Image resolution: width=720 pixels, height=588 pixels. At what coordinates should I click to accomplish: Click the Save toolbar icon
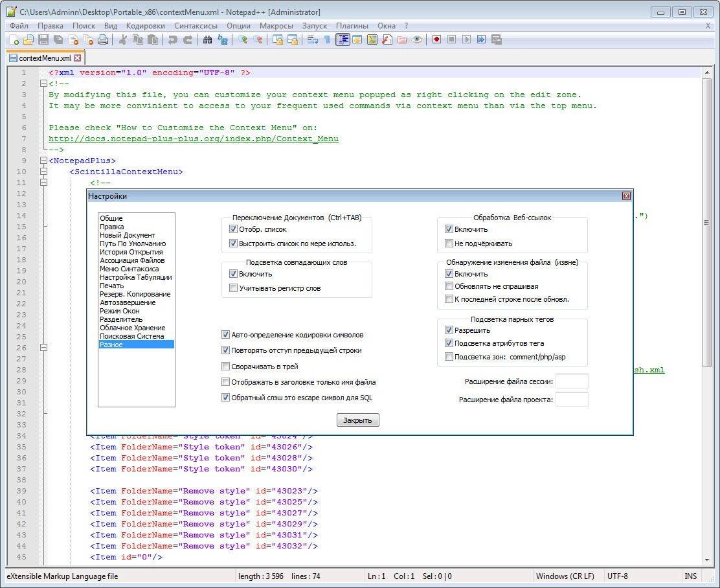[43, 40]
